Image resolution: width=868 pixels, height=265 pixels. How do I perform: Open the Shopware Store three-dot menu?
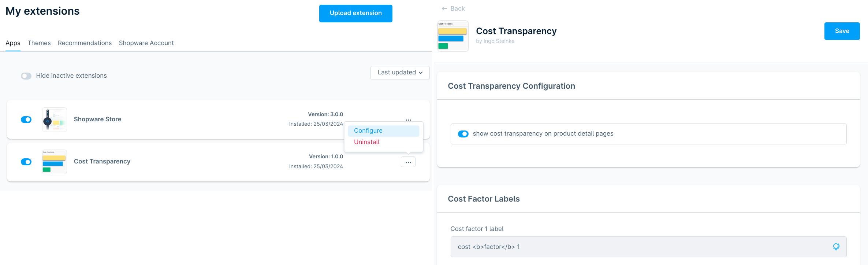[408, 120]
